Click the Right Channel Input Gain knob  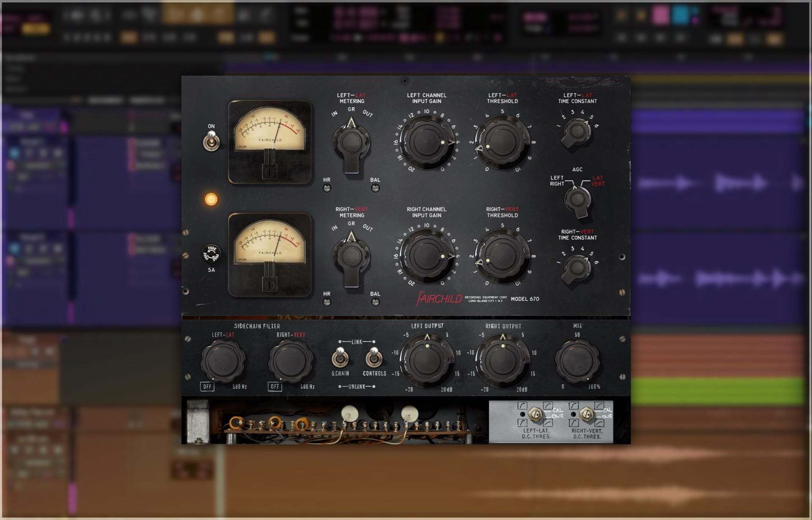426,255
